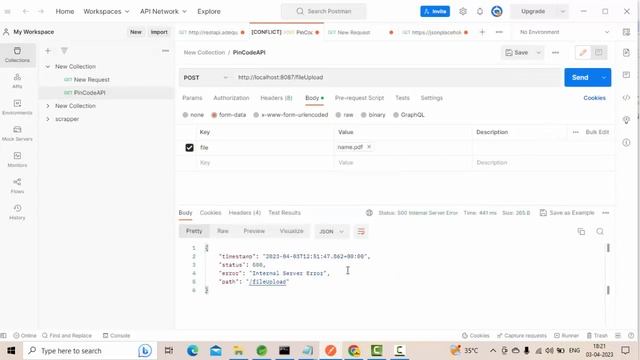This screenshot has width=640, height=360.
Task: Open the notifications bell icon
Action: pos(480,11)
